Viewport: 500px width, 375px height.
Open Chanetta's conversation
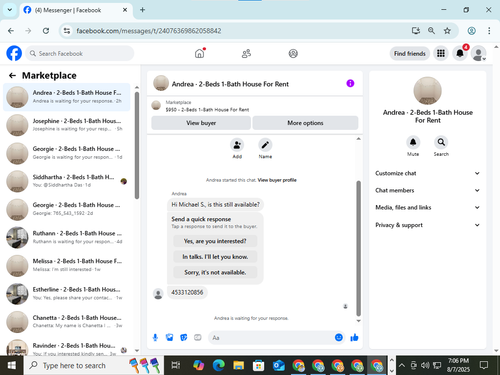tap(67, 322)
